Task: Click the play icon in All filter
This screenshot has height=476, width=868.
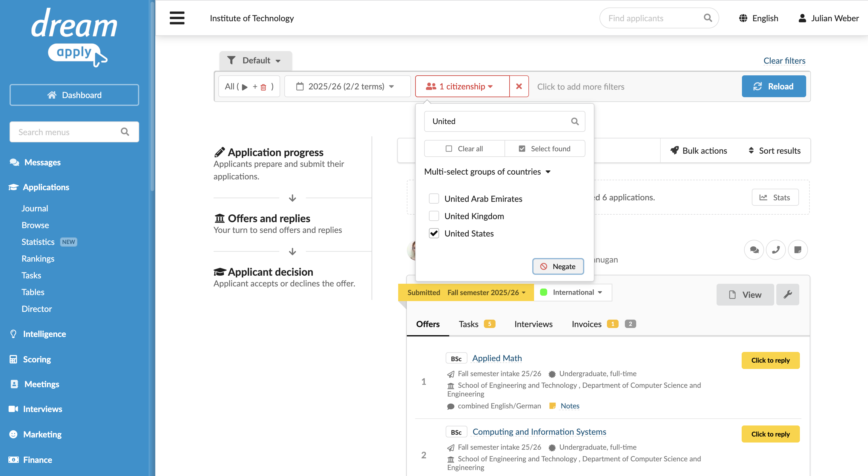Action: (245, 87)
